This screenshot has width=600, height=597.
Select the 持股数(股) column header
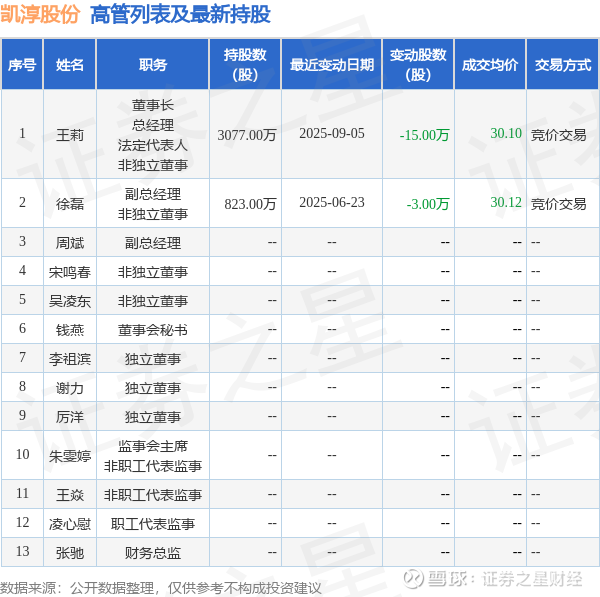click(244, 65)
